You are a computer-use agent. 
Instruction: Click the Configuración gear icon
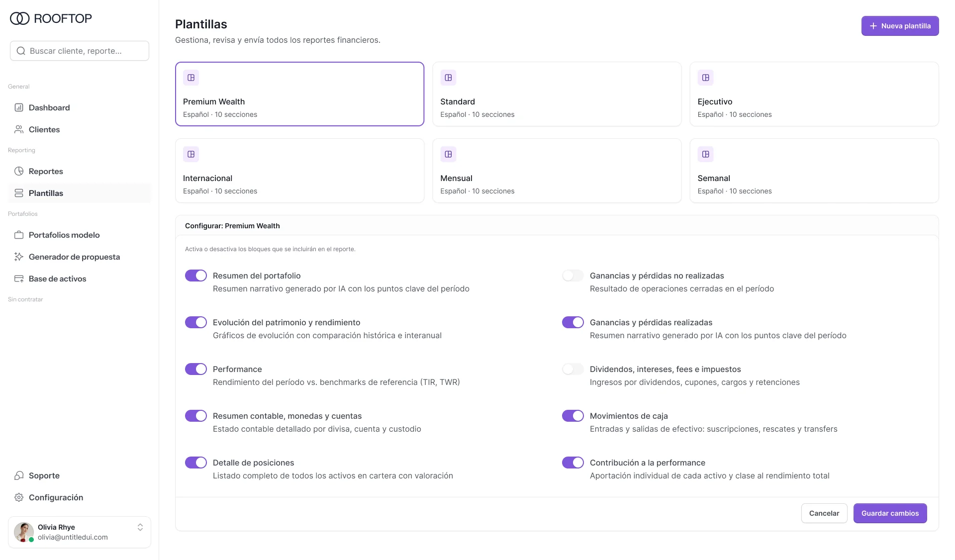[x=19, y=497]
